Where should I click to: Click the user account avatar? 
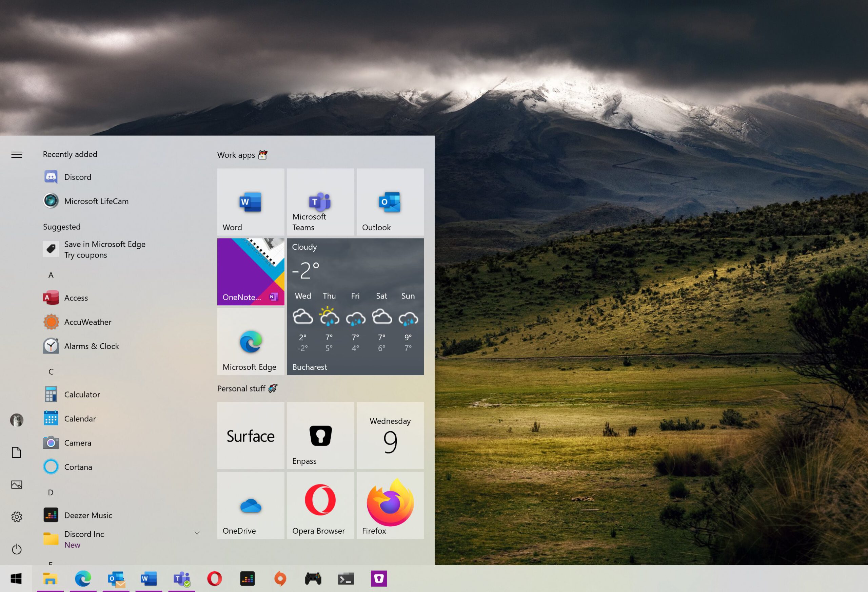click(x=16, y=420)
